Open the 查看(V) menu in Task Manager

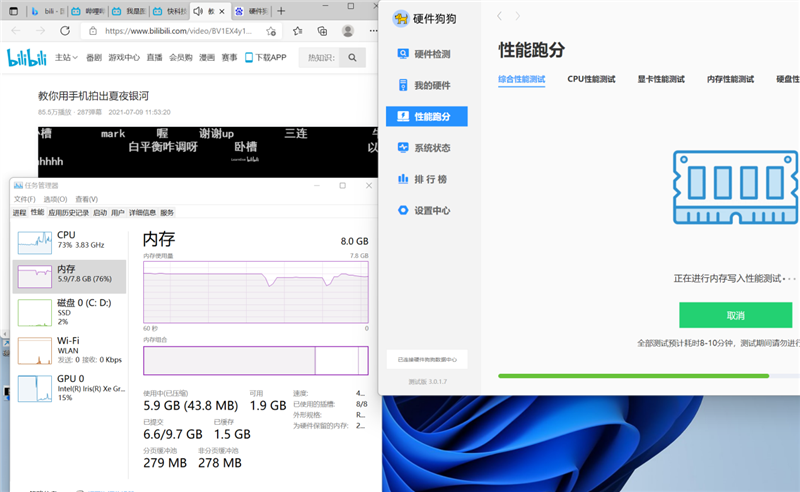[x=87, y=199]
